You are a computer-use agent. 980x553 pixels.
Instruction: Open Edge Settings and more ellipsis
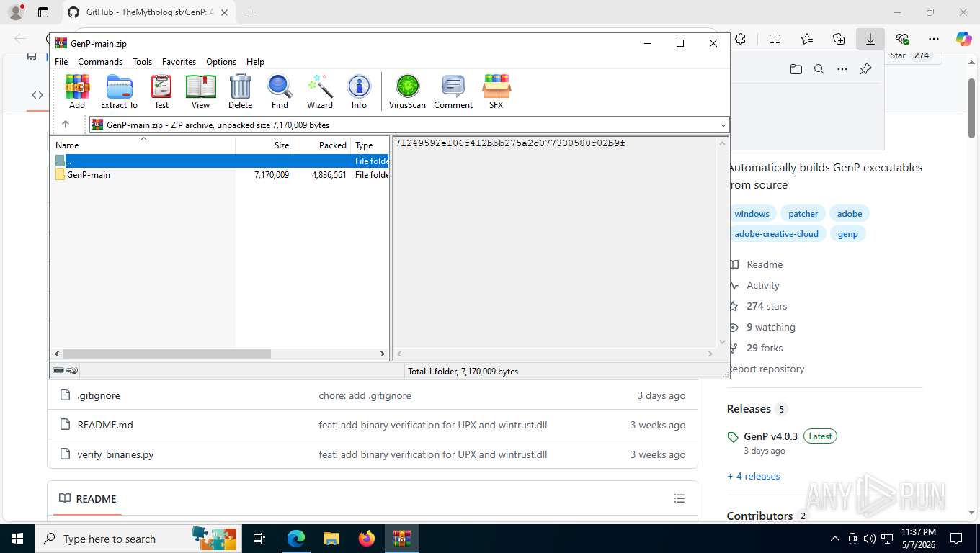(934, 39)
